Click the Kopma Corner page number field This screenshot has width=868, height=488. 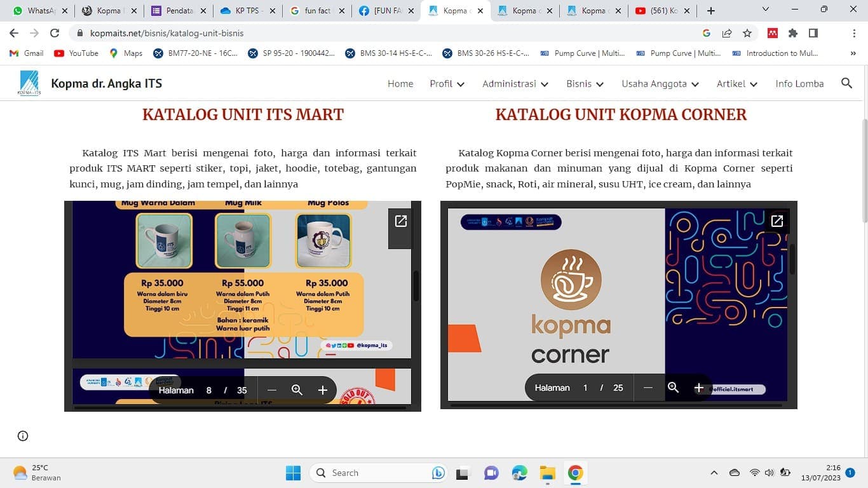point(585,388)
